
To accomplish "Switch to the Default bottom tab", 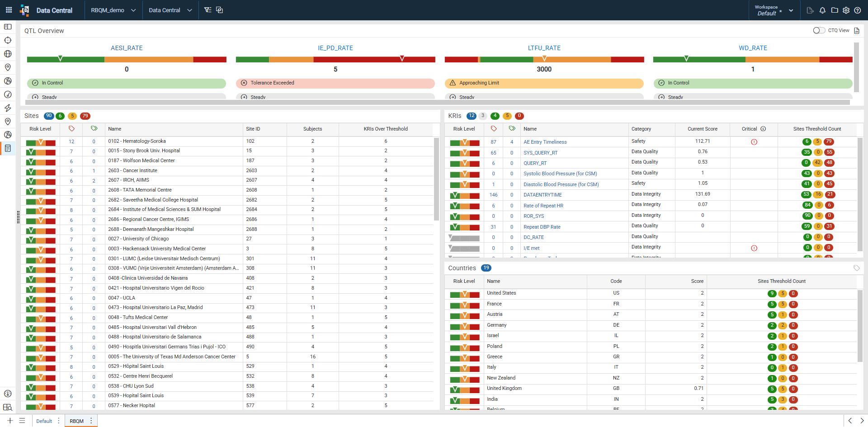I will click(44, 421).
